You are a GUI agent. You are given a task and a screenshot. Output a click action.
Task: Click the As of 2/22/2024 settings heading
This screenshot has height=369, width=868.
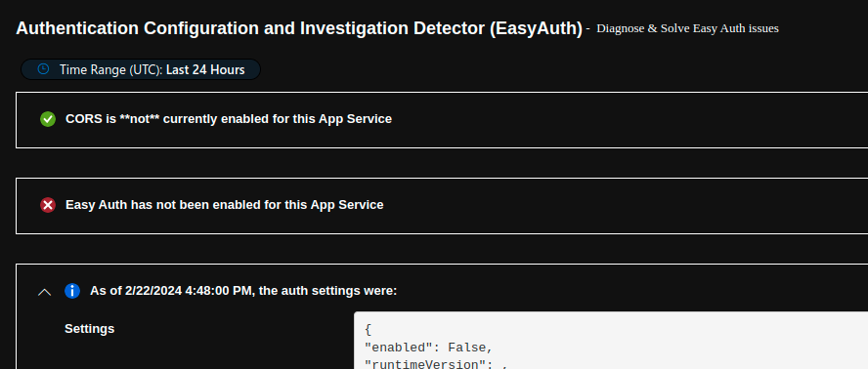point(243,291)
